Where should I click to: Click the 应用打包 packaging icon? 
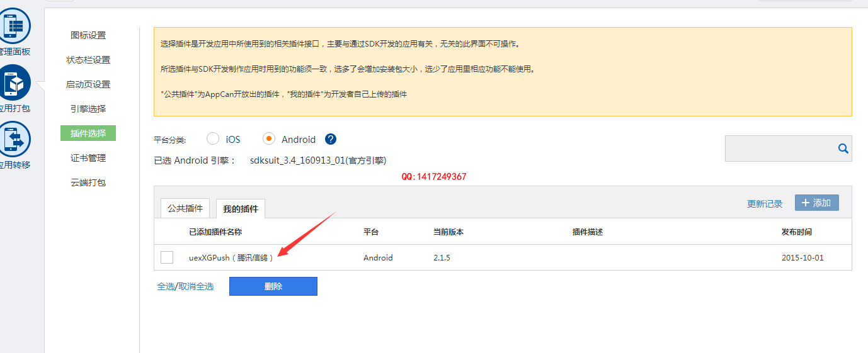tap(14, 82)
